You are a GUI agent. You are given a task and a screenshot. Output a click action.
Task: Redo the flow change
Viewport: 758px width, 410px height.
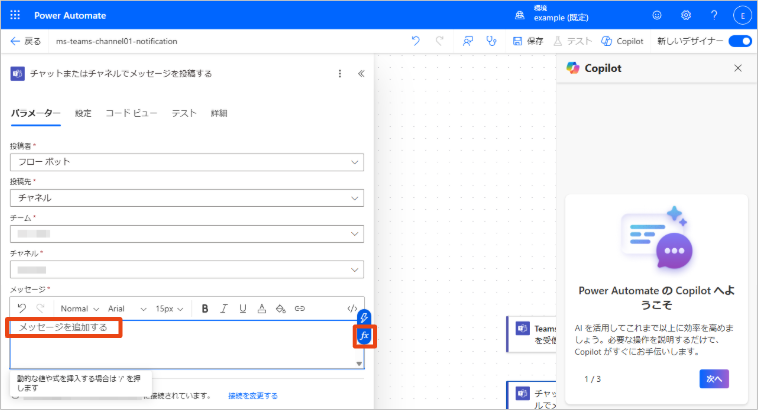point(439,41)
